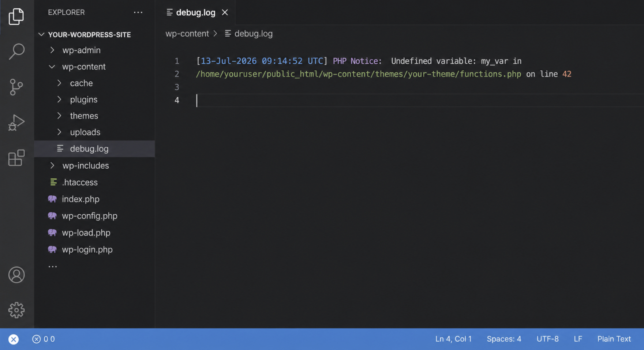Expand the wp-includes folder chevron
This screenshot has width=644, height=350.
(52, 165)
